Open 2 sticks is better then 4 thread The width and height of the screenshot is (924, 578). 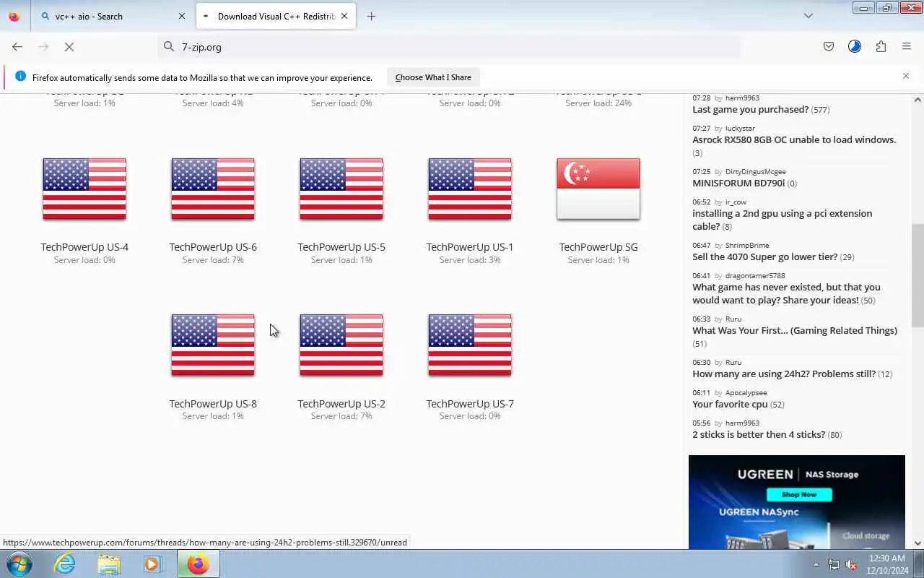[x=759, y=434]
